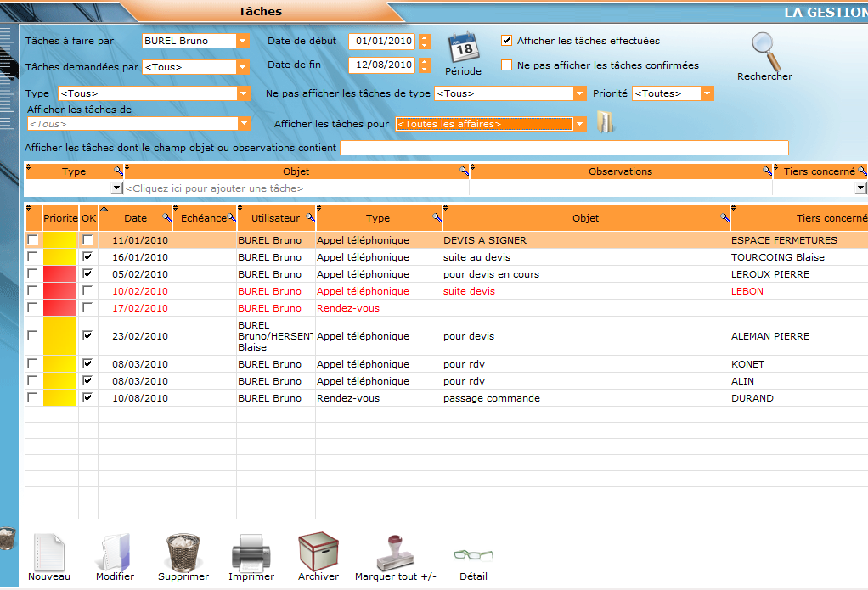Select the Tâches tab
The width and height of the screenshot is (868, 590).
[x=260, y=11]
